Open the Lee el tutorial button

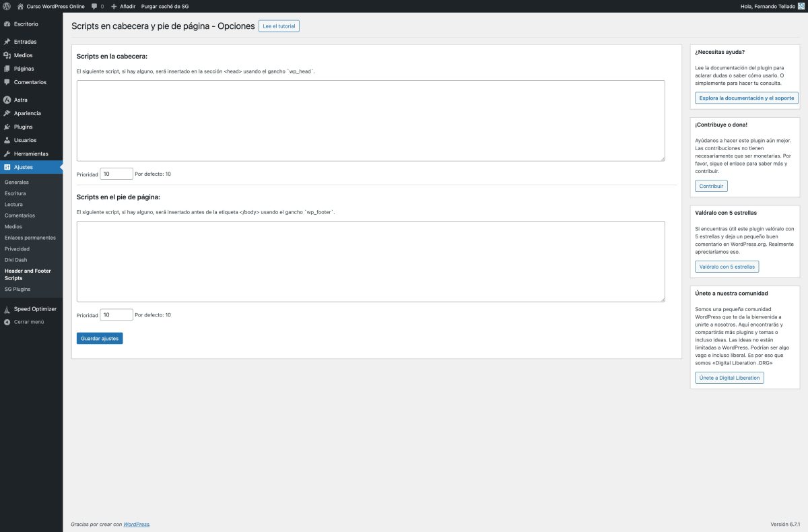point(279,26)
